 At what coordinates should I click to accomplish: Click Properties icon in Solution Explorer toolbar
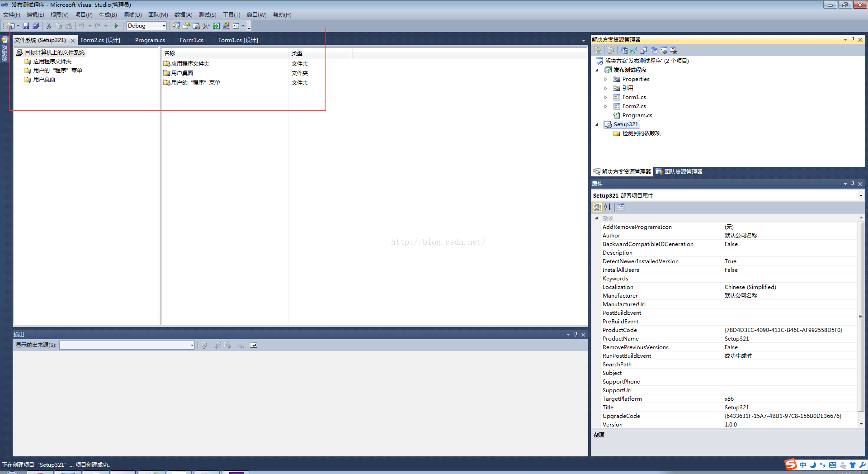(598, 50)
